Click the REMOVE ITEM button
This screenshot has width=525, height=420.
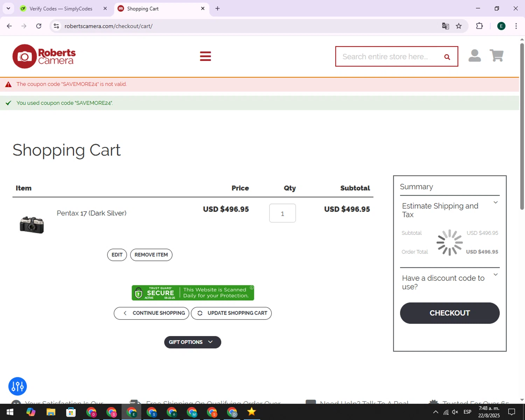(151, 255)
